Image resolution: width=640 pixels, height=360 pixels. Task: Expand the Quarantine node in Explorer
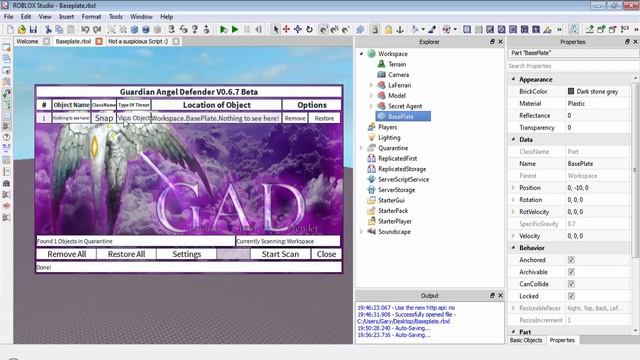click(x=361, y=148)
